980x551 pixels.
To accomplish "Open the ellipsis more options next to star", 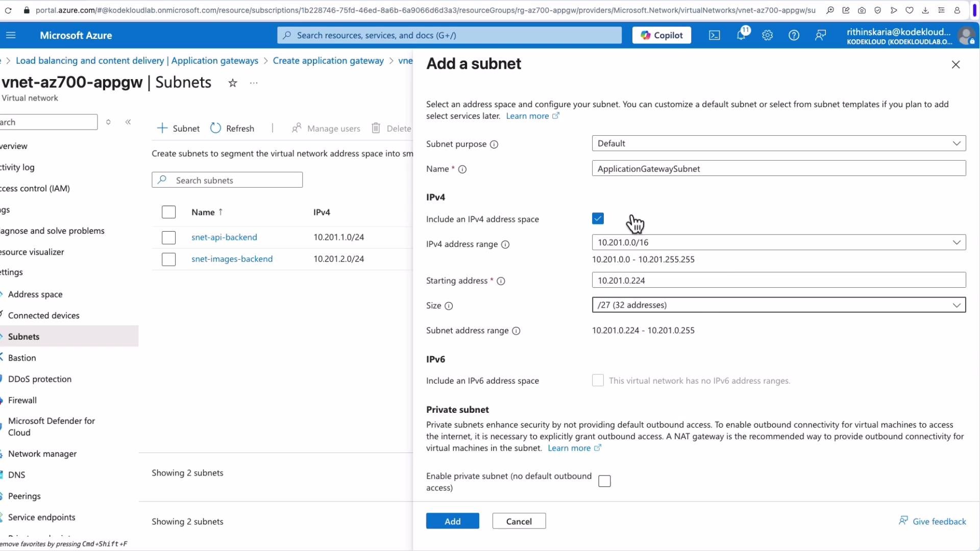I will coord(254,83).
